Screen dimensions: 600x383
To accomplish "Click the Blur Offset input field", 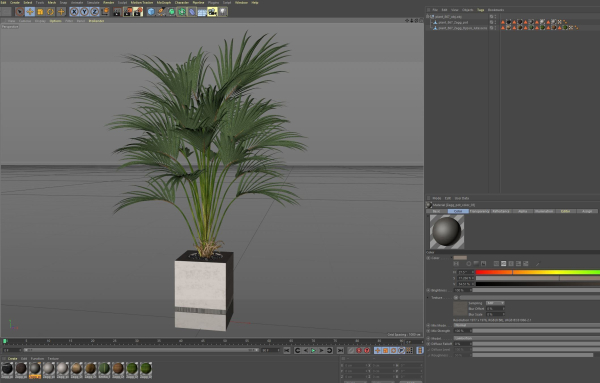I will [494, 309].
